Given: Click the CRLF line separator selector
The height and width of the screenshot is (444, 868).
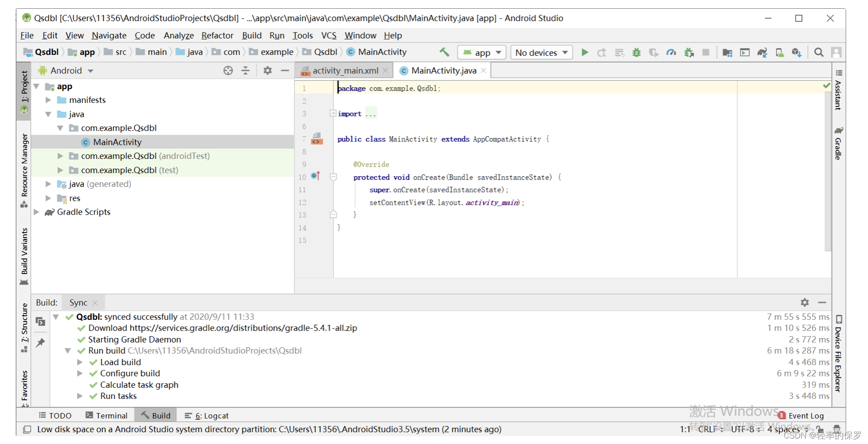Looking at the screenshot, I should point(710,429).
